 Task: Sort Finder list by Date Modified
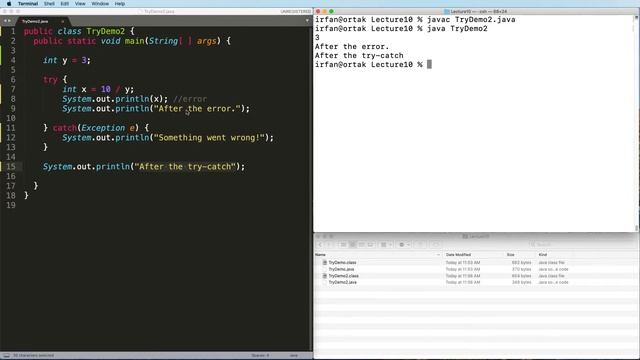473,255
